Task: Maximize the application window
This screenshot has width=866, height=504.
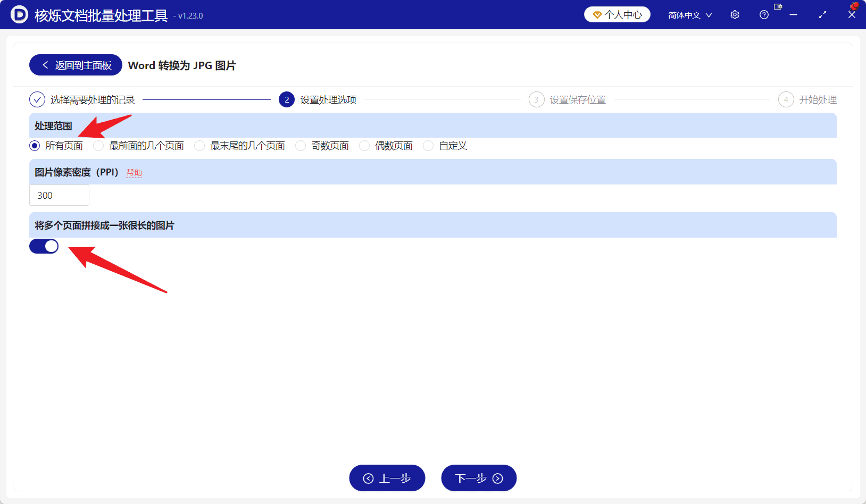Action: tap(822, 15)
